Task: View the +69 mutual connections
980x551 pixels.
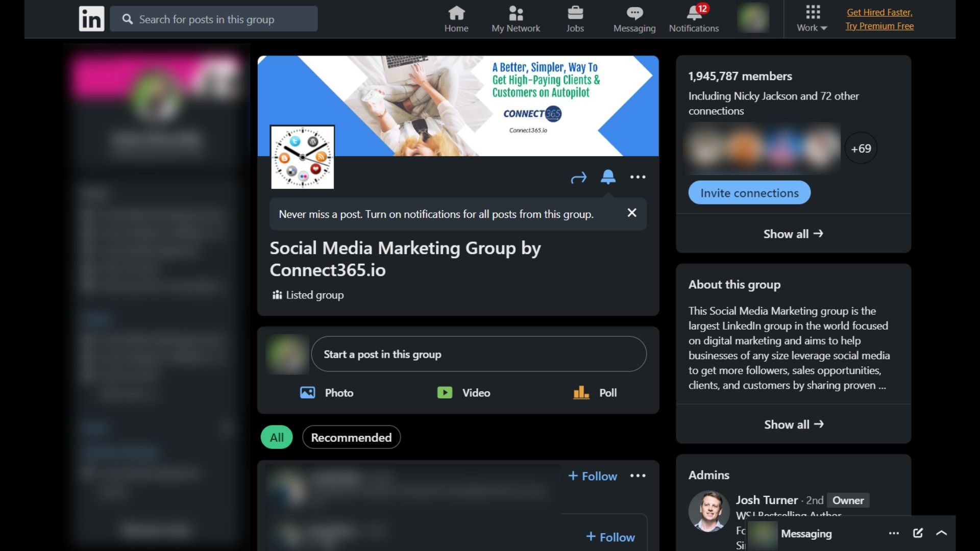Action: pyautogui.click(x=860, y=148)
